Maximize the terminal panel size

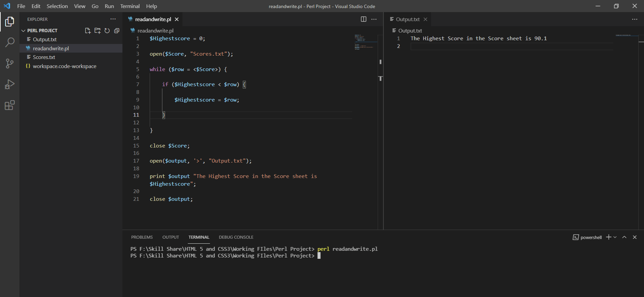624,237
